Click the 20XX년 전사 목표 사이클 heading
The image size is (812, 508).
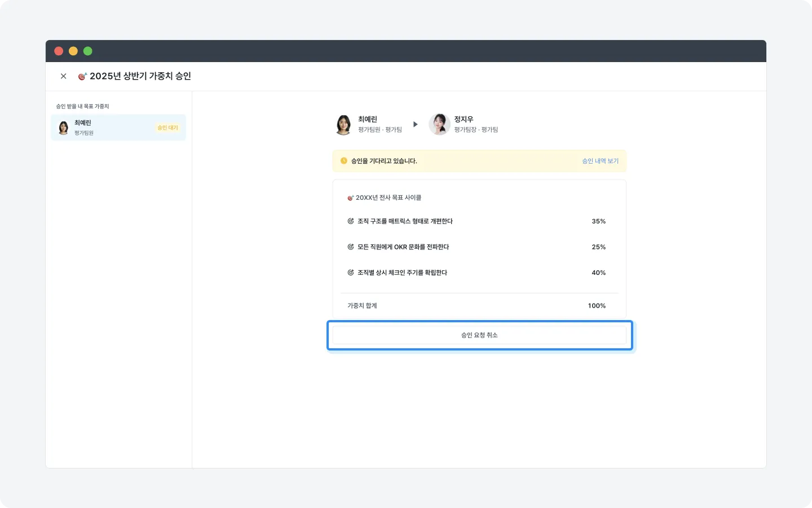click(389, 198)
